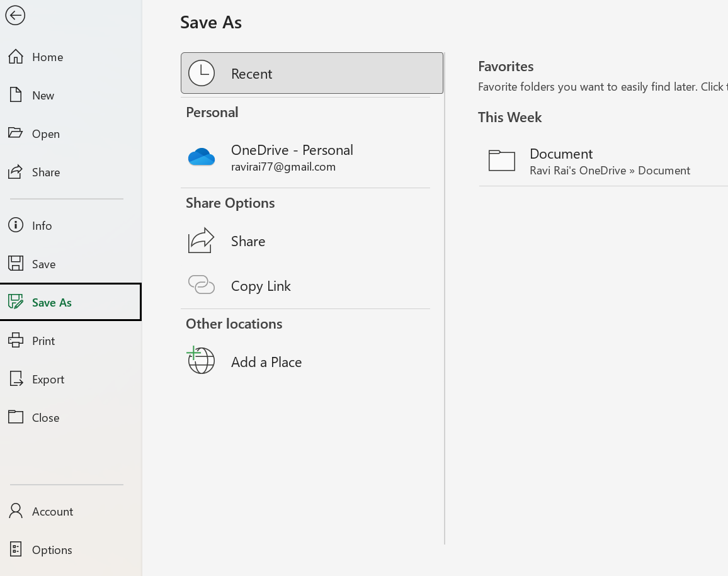Click the Share arrow icon in sidebar
Viewport: 728px width, 576px height.
(x=15, y=171)
